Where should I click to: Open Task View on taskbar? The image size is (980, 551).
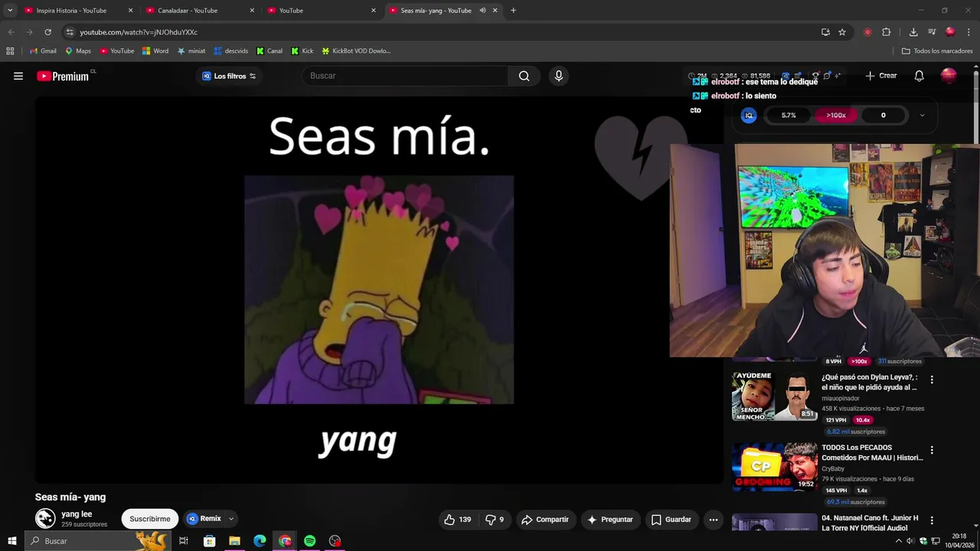click(x=184, y=541)
